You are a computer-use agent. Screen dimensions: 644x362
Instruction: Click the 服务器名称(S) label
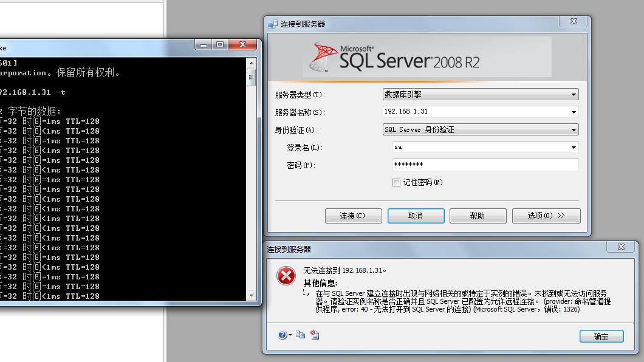click(x=300, y=112)
